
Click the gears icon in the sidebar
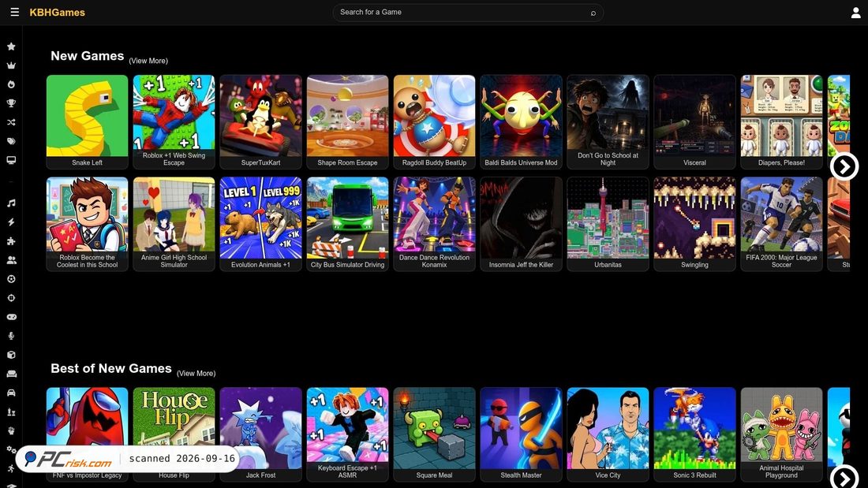point(11,450)
